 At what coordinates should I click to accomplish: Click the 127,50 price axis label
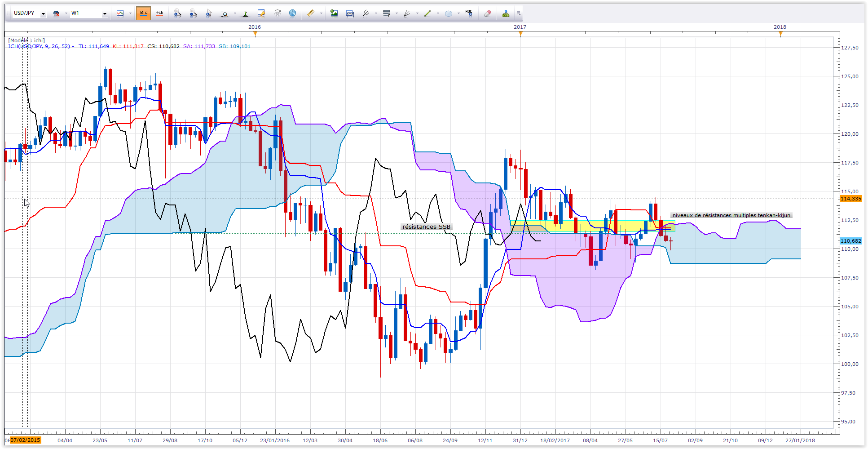850,48
